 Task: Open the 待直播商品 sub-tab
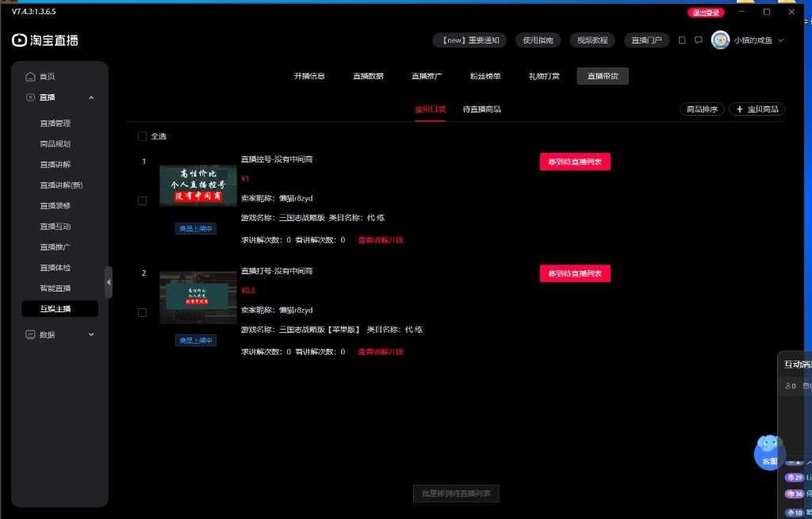tap(481, 109)
